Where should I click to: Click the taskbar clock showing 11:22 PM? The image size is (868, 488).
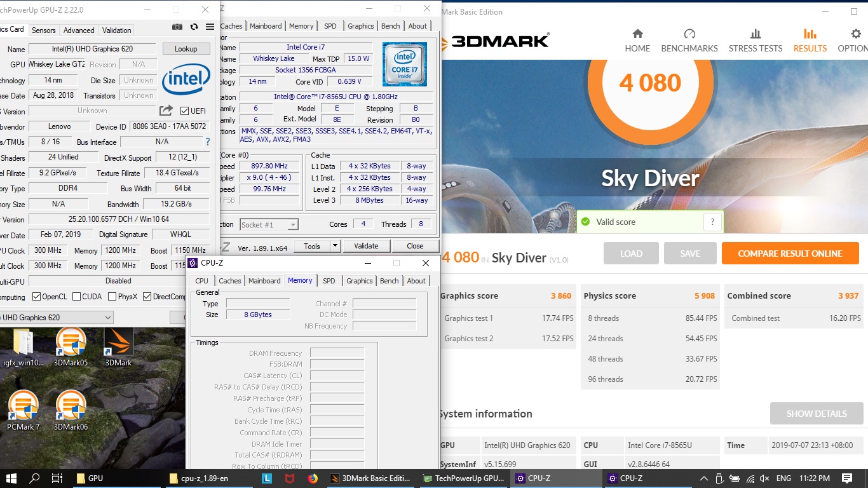815,478
